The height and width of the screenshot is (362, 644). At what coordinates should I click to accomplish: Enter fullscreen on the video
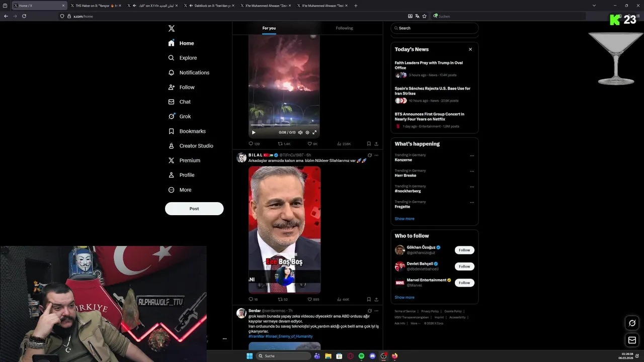314,133
